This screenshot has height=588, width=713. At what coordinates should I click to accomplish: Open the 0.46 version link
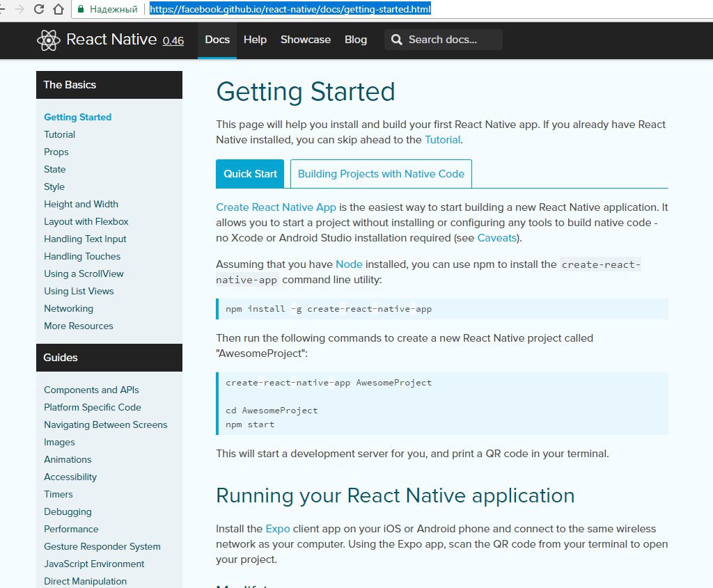click(173, 41)
